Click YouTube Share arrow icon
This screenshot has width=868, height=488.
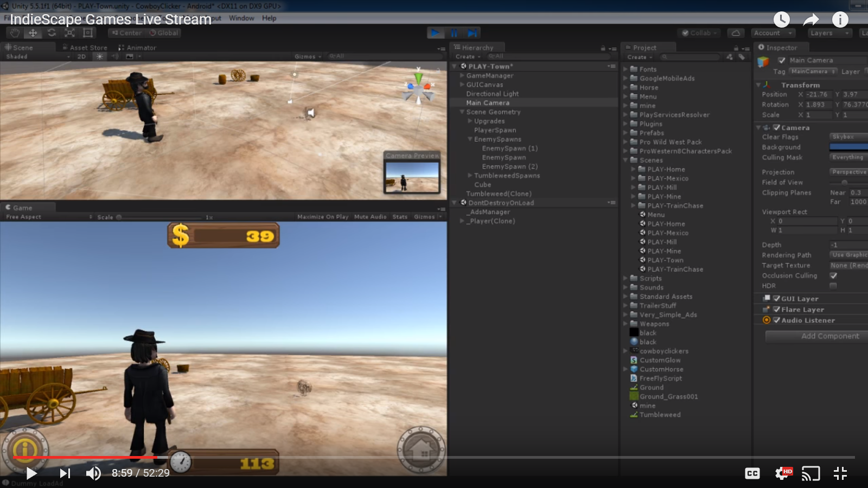[811, 20]
